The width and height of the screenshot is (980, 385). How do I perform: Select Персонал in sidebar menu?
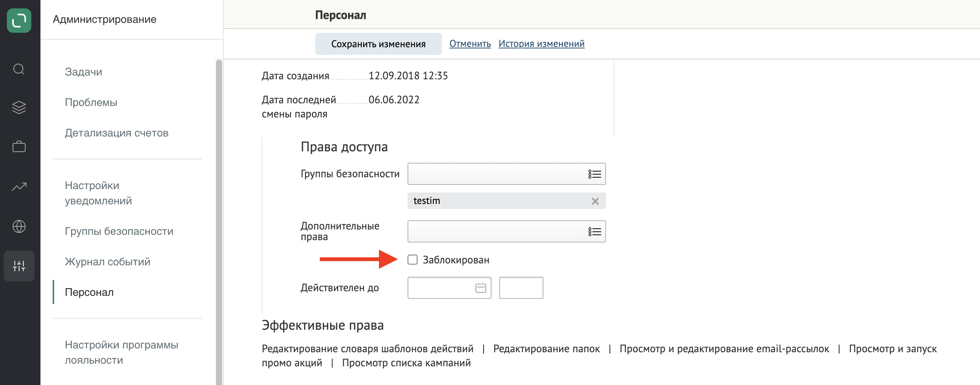click(89, 292)
